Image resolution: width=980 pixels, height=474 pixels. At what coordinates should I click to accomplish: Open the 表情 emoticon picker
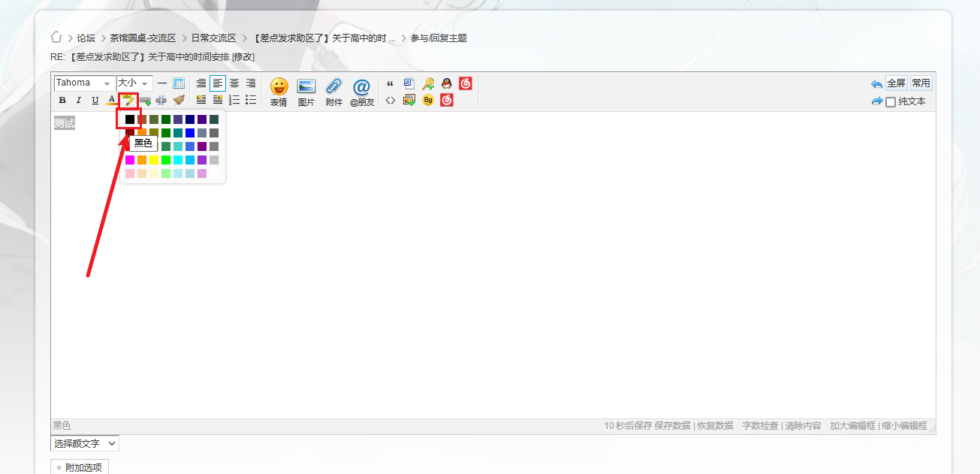point(279,92)
